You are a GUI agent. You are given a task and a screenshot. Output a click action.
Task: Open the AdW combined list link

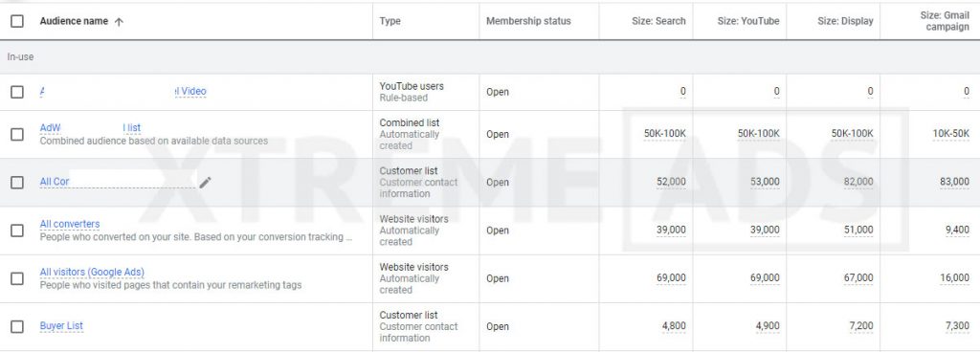click(x=90, y=128)
